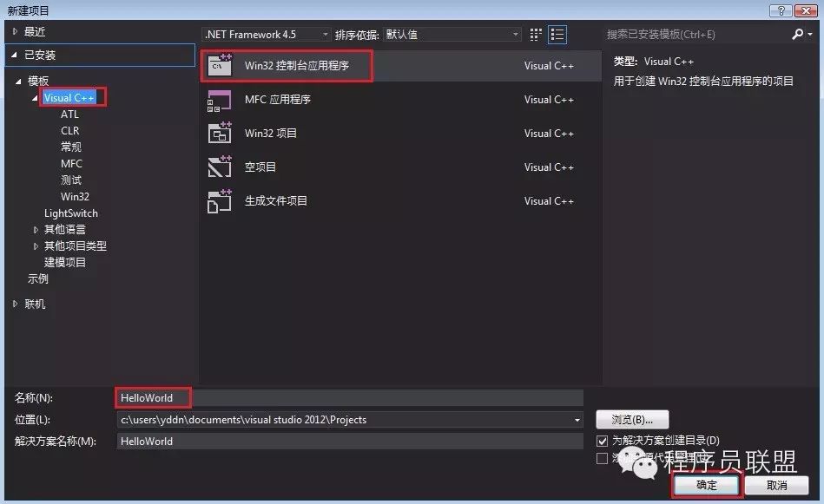This screenshot has width=824, height=504.
Task: Select the Win32 控制台应用程序 template icon
Action: pos(220,66)
